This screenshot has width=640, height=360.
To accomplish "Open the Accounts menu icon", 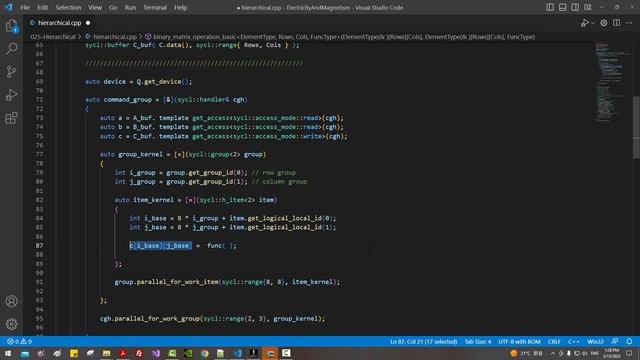I will coord(11,301).
